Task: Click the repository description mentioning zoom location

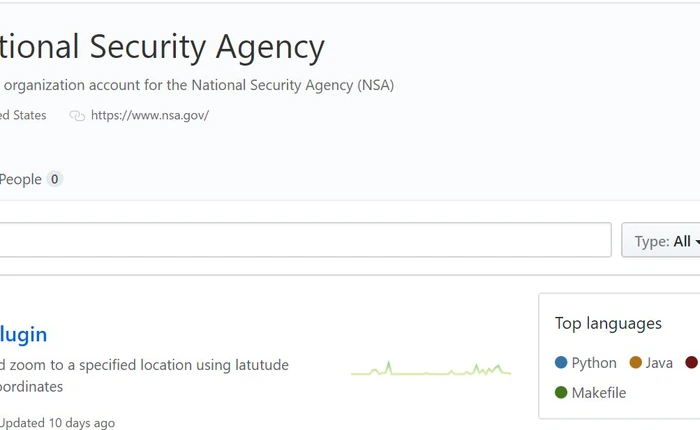Action: pyautogui.click(x=144, y=365)
